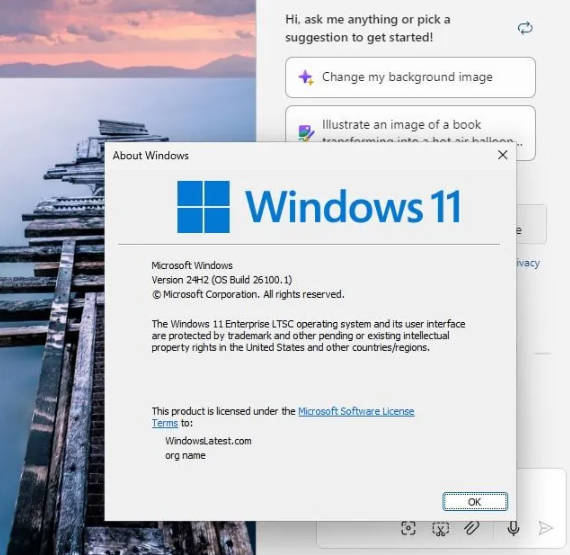Image resolution: width=570 pixels, height=555 pixels.
Task: Select the "Change my background image" suggestion
Action: [410, 77]
